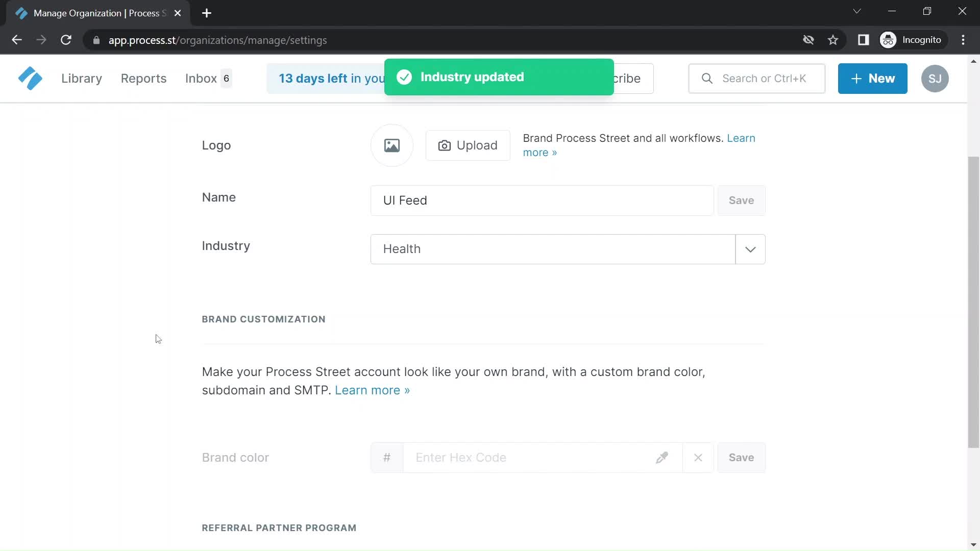Click the Search or Ctrl+K input field
Image resolution: width=980 pixels, height=551 pixels.
[x=756, y=78]
